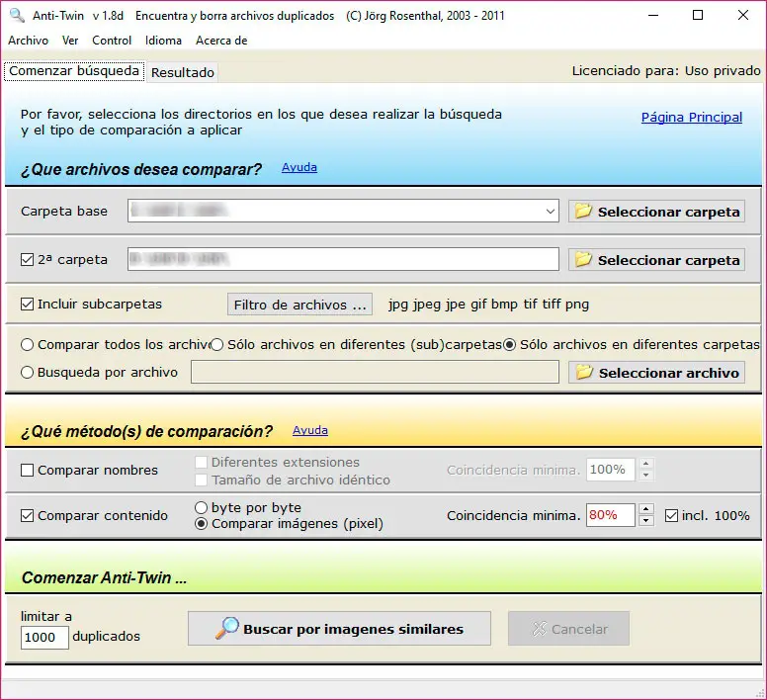This screenshot has width=767, height=700.
Task: Open the Ver menu
Action: tap(70, 41)
